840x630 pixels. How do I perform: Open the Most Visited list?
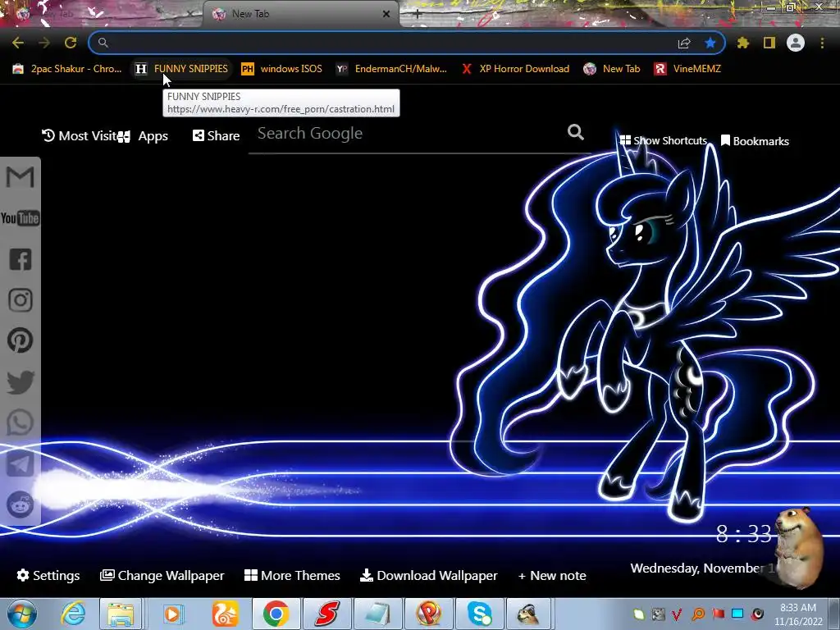pyautogui.click(x=80, y=136)
